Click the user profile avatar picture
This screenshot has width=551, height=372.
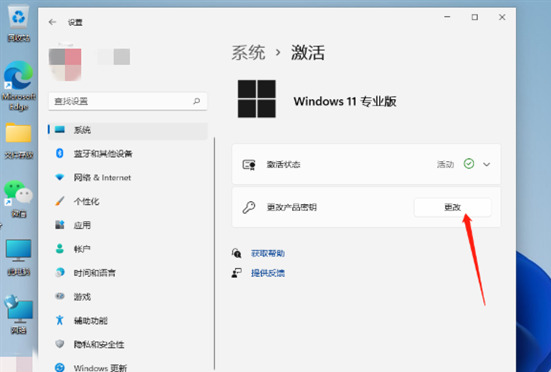tap(65, 64)
